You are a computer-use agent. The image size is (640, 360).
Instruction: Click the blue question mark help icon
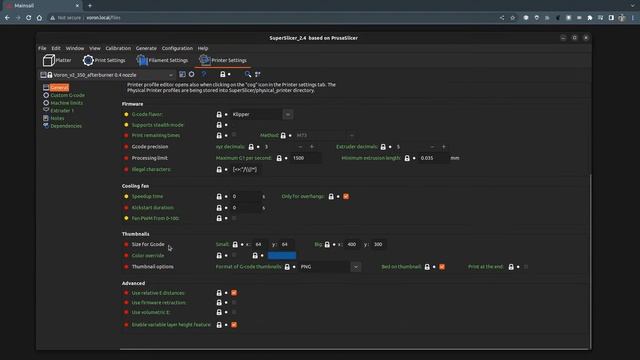click(x=204, y=74)
